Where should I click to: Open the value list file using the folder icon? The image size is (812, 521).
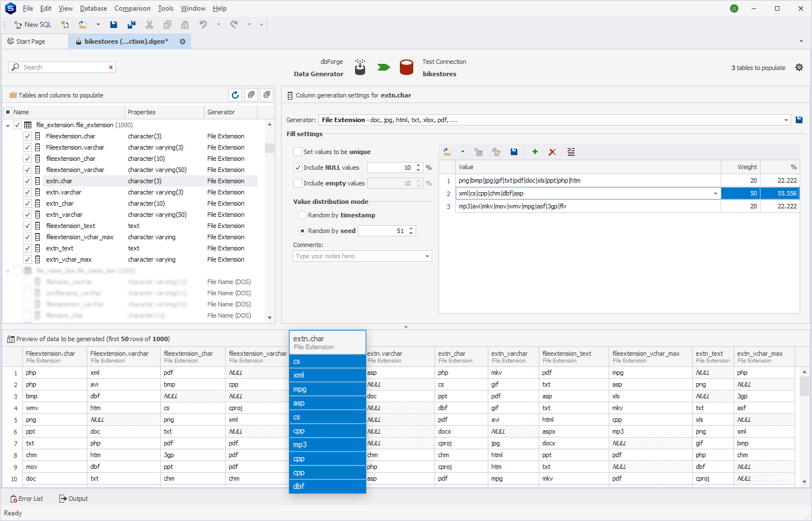447,152
